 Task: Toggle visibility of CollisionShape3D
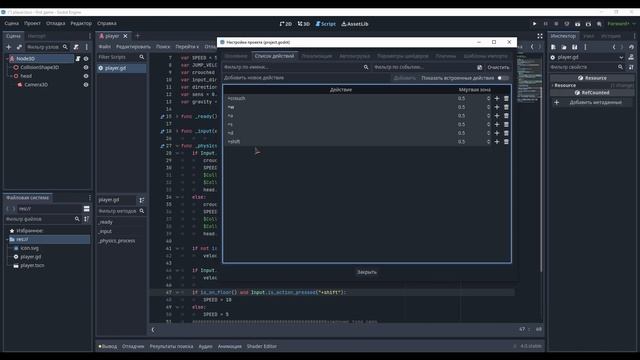tap(86, 67)
